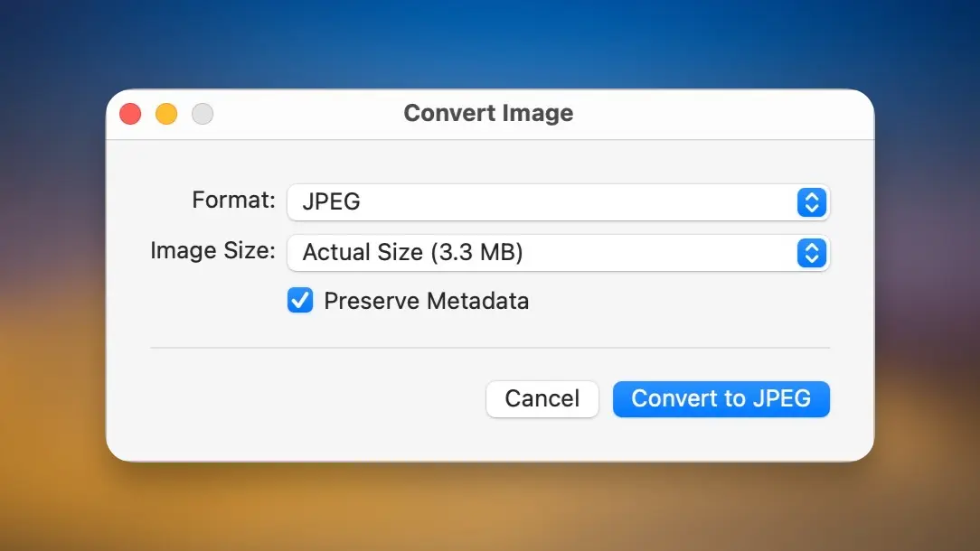Click the horizontal divider above the buttons
The height and width of the screenshot is (551, 980).
[x=488, y=348]
